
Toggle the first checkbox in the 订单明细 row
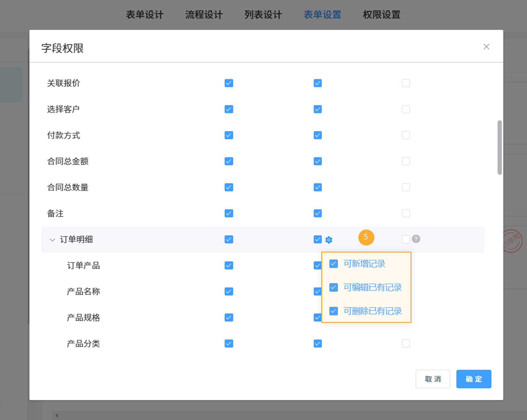click(x=229, y=239)
